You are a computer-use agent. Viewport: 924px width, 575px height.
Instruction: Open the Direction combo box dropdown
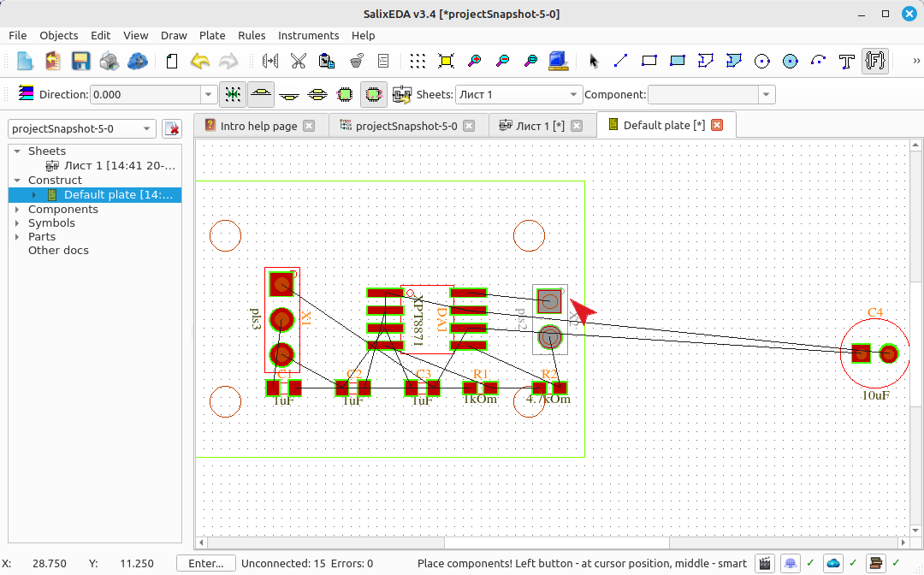tap(208, 94)
